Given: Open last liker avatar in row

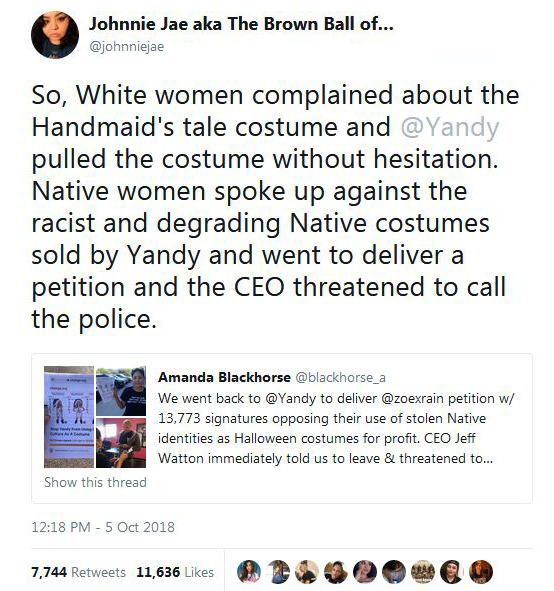Looking at the screenshot, I should tap(481, 572).
